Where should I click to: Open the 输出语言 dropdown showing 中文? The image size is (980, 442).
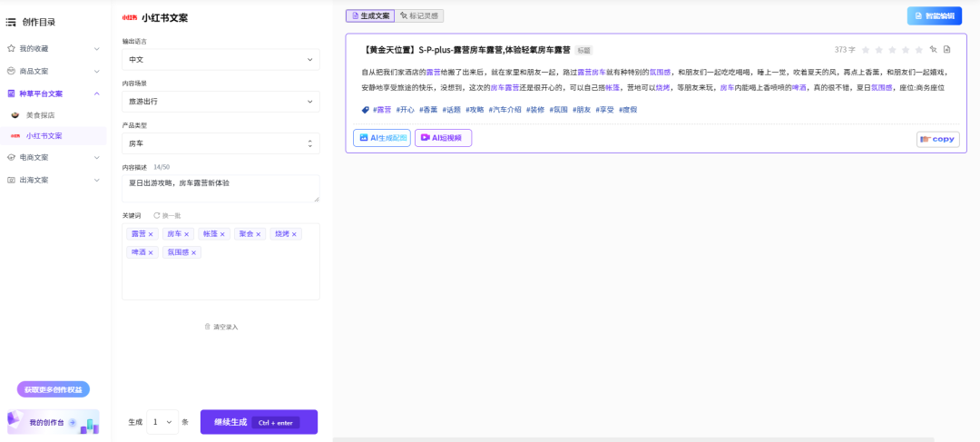(220, 59)
